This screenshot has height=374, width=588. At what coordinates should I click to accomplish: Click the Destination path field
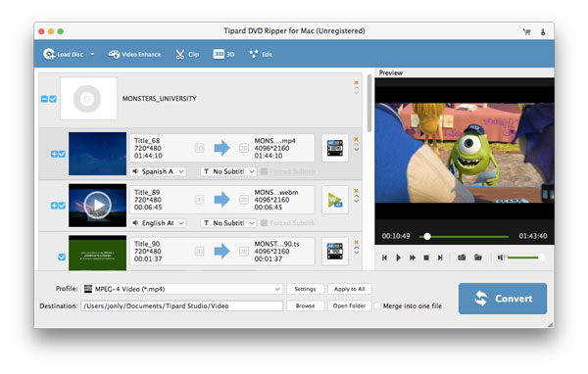182,305
